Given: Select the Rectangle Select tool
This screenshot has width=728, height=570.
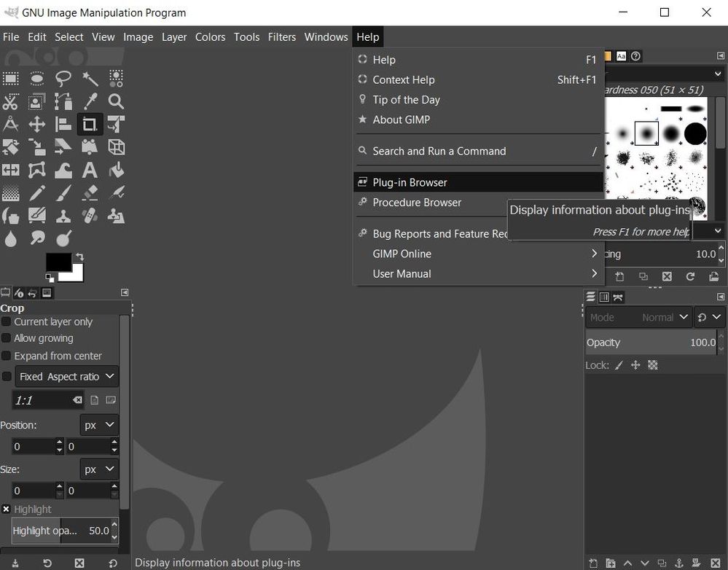Looking at the screenshot, I should click(11, 79).
